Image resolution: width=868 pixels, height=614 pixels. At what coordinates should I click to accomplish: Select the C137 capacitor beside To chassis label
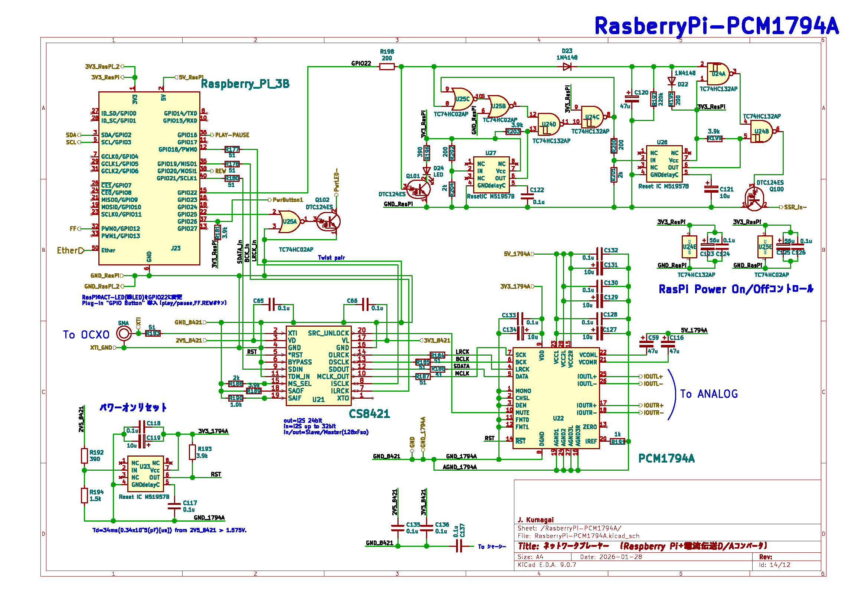click(459, 546)
